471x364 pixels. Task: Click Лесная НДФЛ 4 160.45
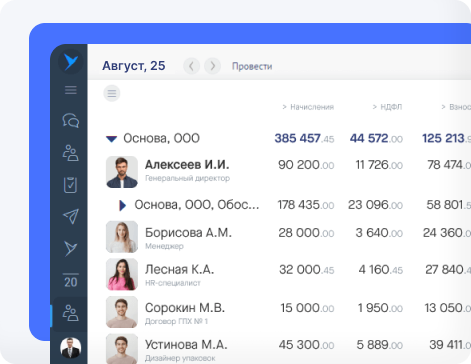click(x=381, y=269)
